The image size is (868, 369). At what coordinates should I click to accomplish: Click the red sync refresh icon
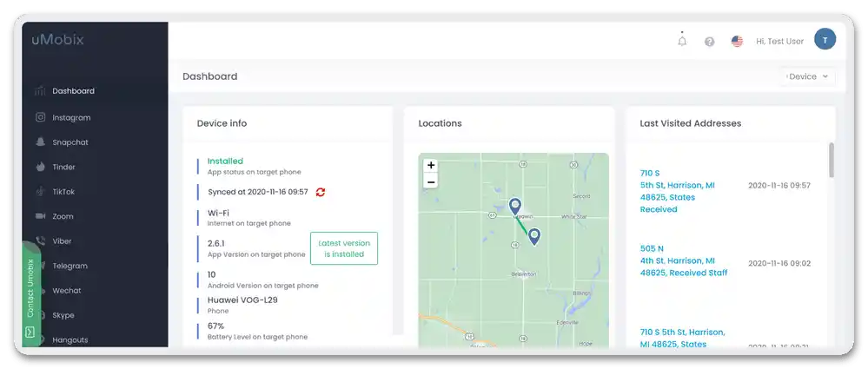321,192
